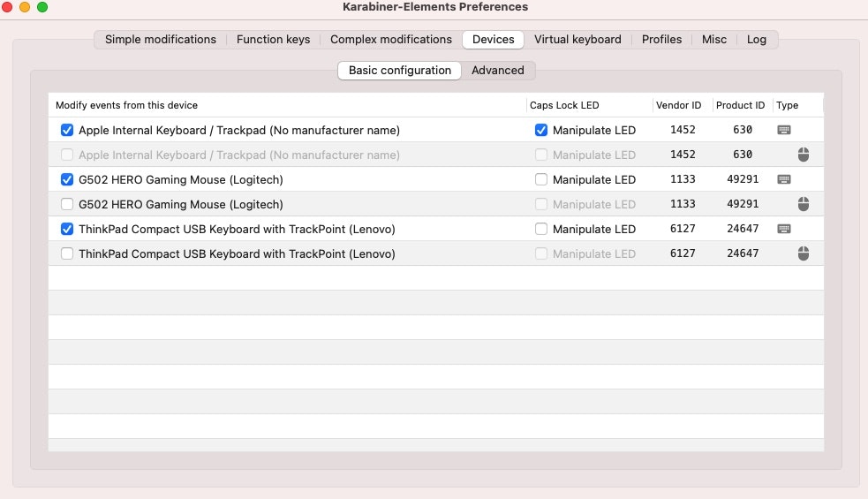Toggle greyed-out Apple Internal Keyboard device checkbox

[67, 155]
